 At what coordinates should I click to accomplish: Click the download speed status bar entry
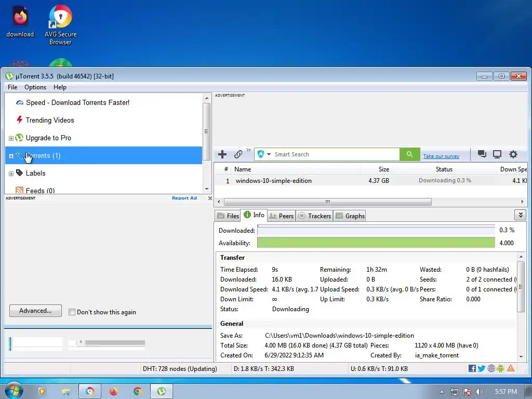point(264,369)
